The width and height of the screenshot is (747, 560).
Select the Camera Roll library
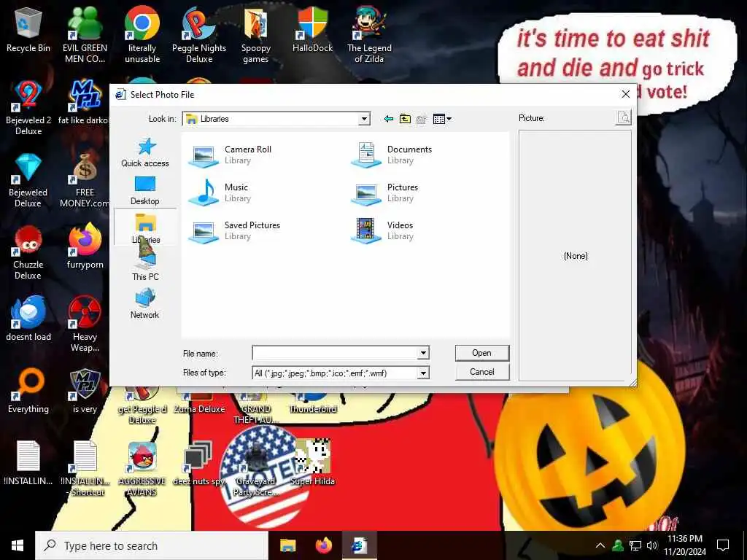[231, 155]
